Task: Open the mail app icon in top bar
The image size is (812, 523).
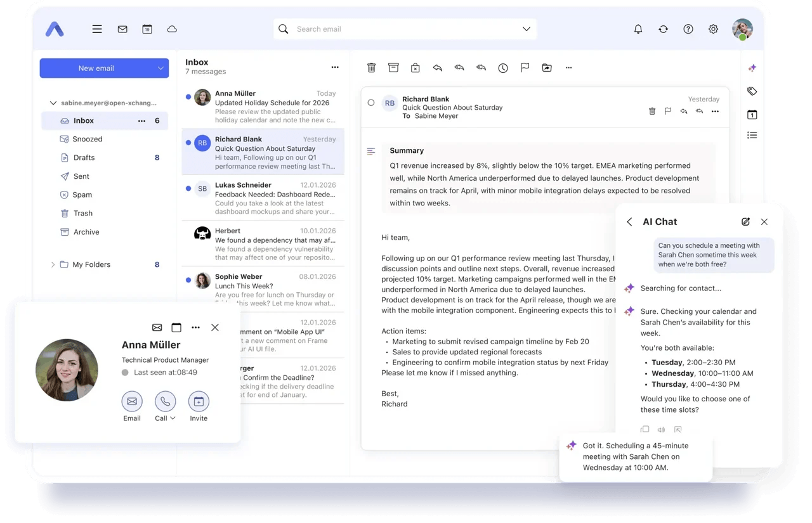Action: pos(122,29)
